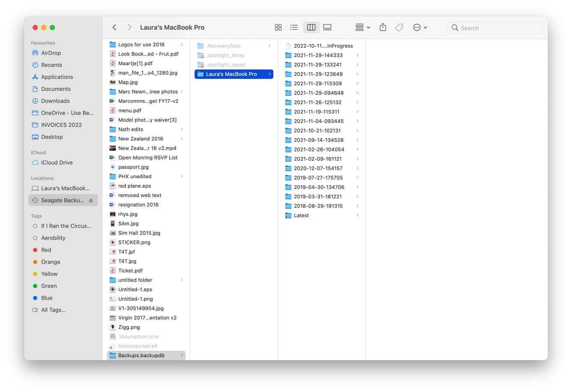The image size is (572, 392).
Task: Switch to gallery view
Action: coord(327,27)
